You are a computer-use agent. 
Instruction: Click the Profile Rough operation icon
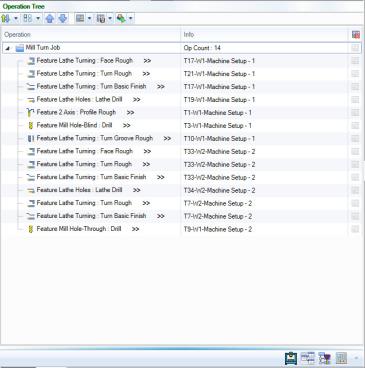pos(31,113)
